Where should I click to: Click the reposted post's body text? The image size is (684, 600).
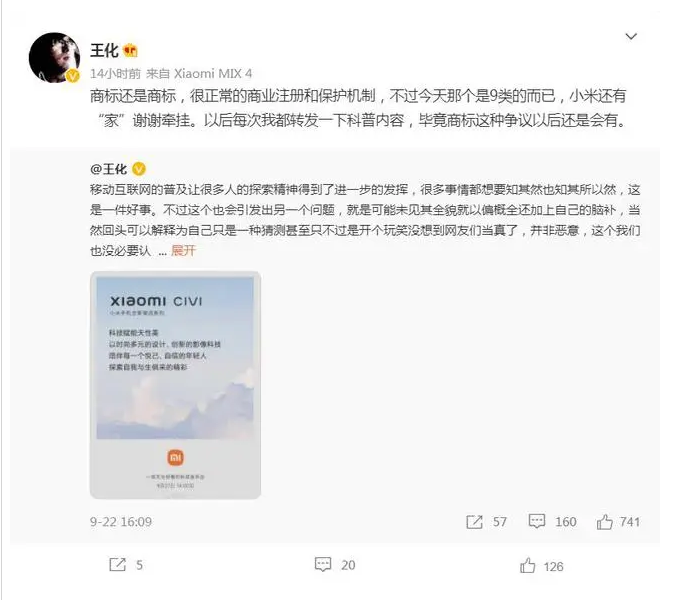tap(365, 220)
